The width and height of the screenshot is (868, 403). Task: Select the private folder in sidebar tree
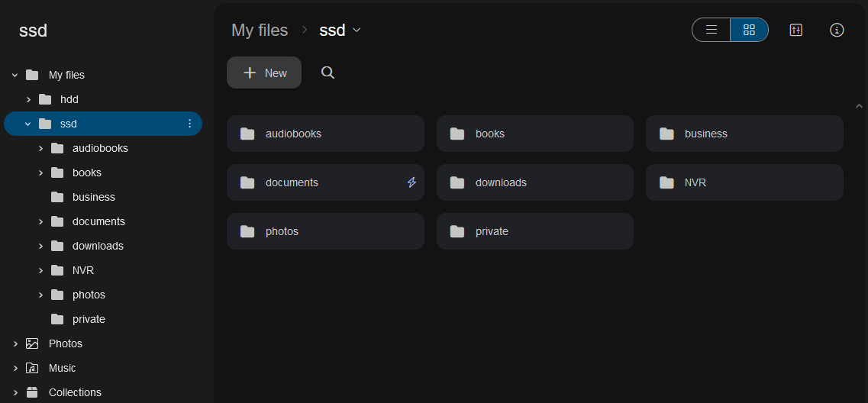tap(89, 319)
